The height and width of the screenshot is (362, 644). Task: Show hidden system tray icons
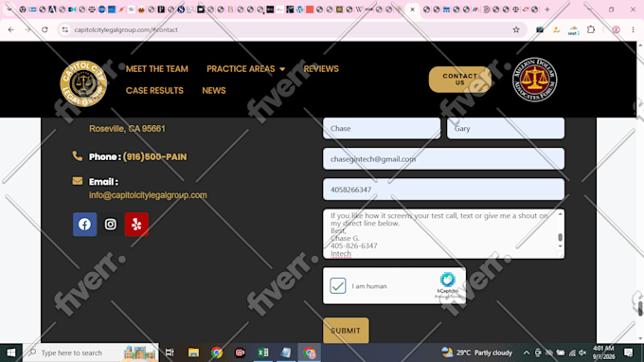click(527, 353)
